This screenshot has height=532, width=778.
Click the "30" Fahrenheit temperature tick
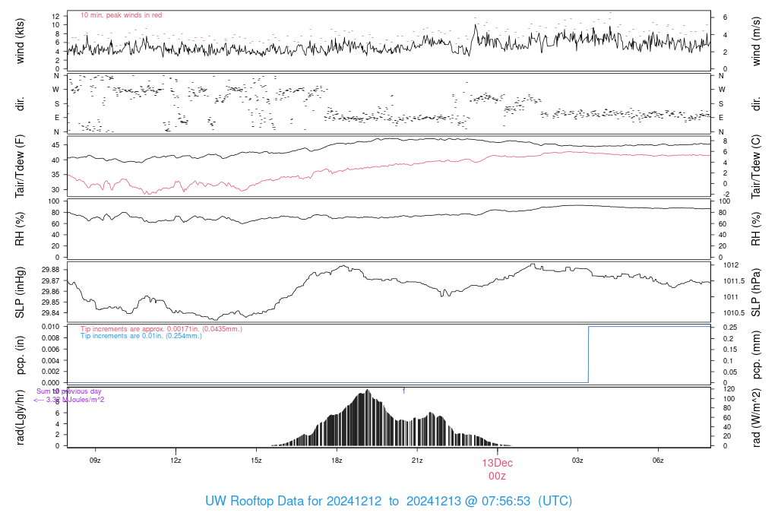click(x=55, y=189)
